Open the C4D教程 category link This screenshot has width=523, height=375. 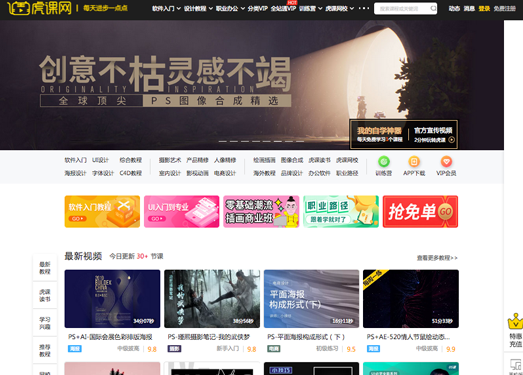pyautogui.click(x=131, y=173)
